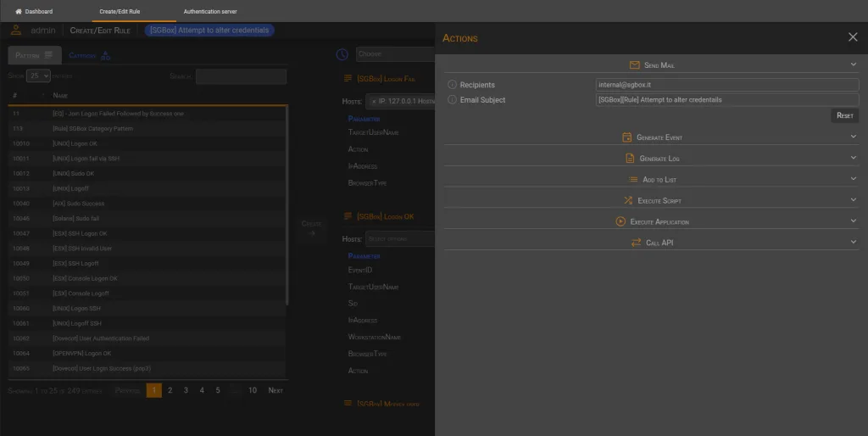The image size is (868, 436).
Task: Click the pattern Search field
Action: pos(241,76)
